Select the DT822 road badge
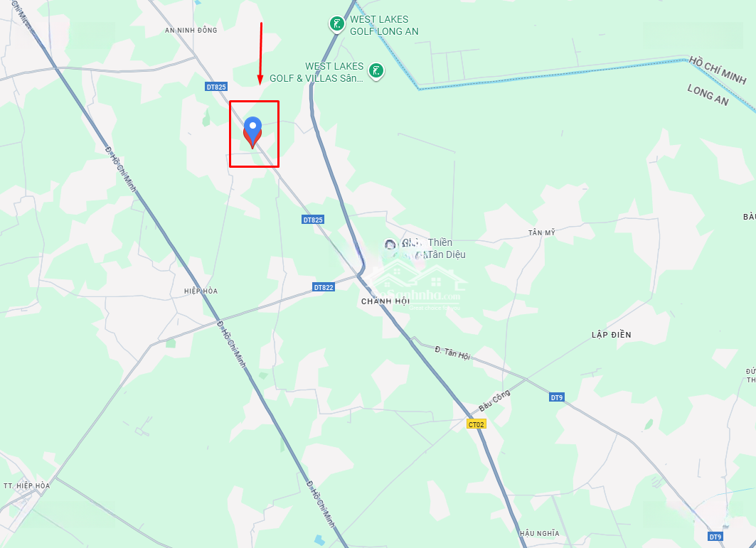Viewport: 756px width, 548px height. point(324,287)
